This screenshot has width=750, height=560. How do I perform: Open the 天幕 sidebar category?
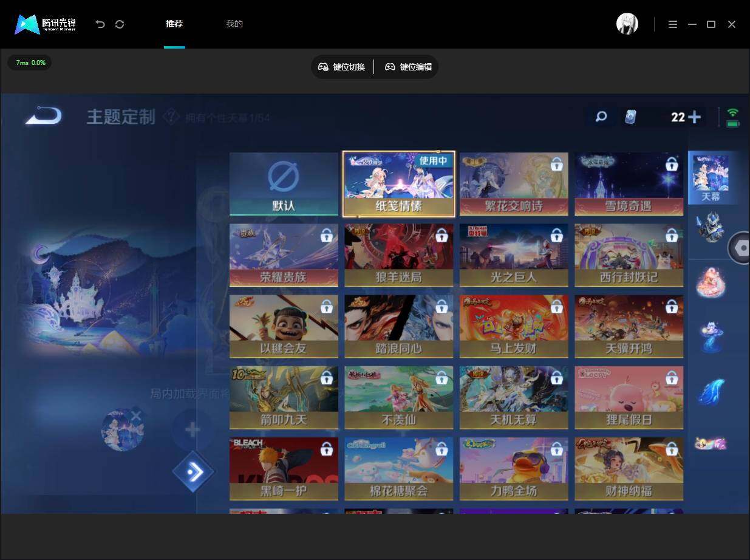pos(711,177)
